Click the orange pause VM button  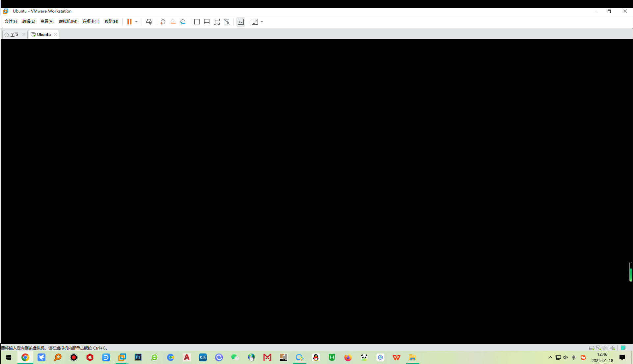[x=129, y=22]
